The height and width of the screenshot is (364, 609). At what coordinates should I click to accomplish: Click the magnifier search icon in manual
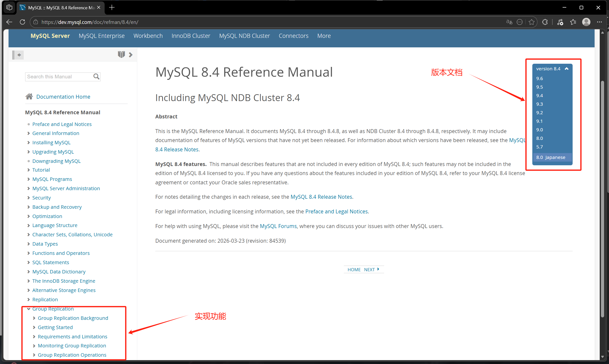[x=96, y=77]
